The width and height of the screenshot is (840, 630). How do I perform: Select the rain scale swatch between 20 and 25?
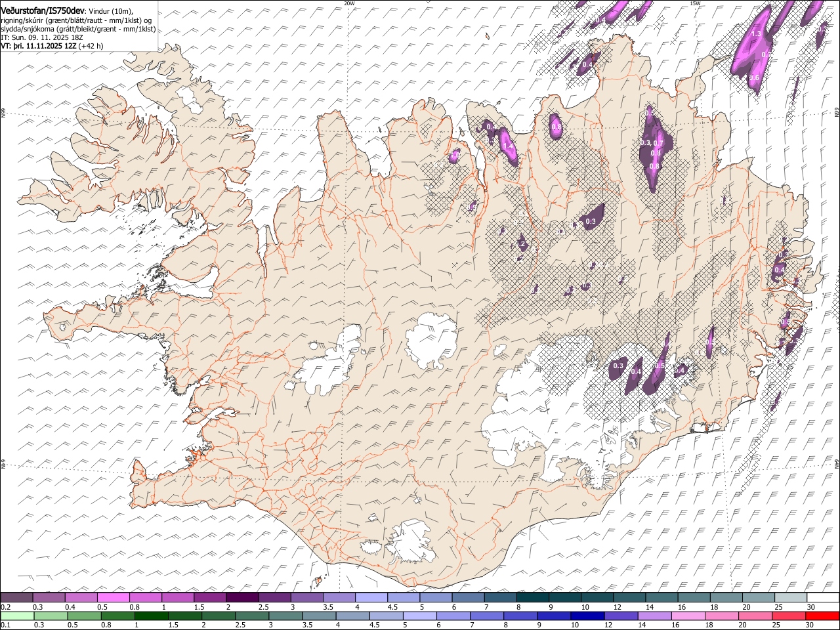coord(755,616)
